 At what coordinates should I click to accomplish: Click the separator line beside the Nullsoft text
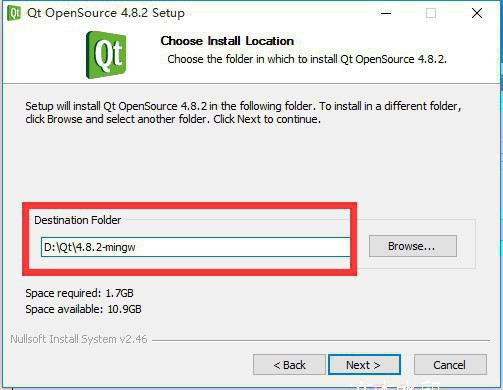tap(321, 340)
